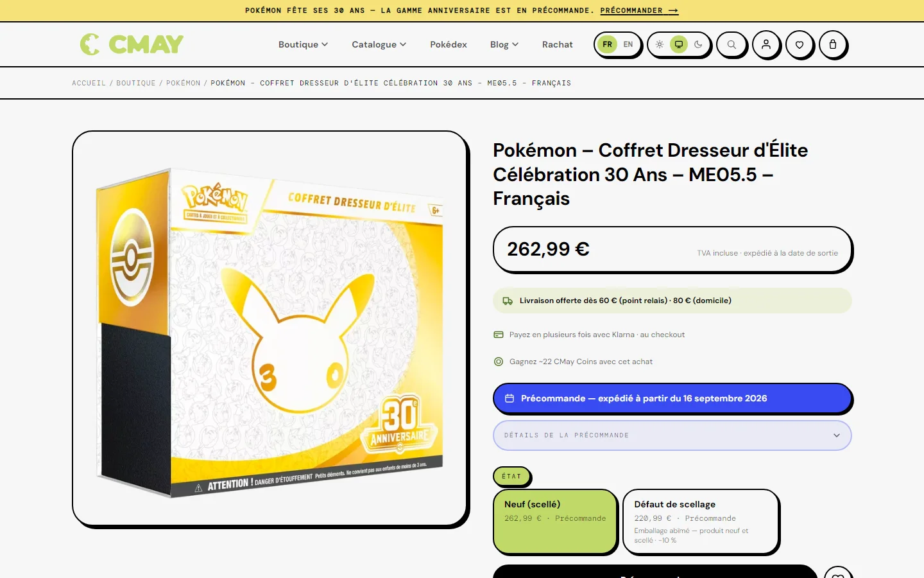The width and height of the screenshot is (924, 578).
Task: Open the Pokédex menu item
Action: point(449,44)
